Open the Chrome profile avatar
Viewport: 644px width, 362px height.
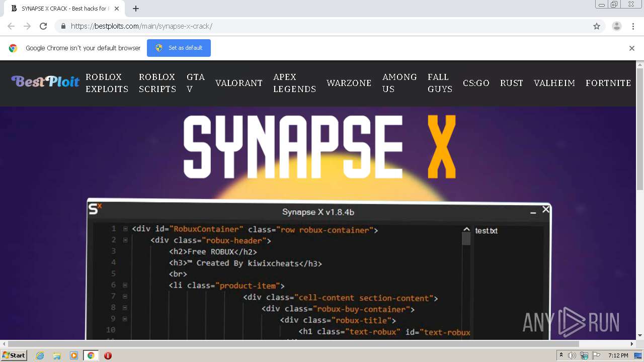[x=617, y=26]
